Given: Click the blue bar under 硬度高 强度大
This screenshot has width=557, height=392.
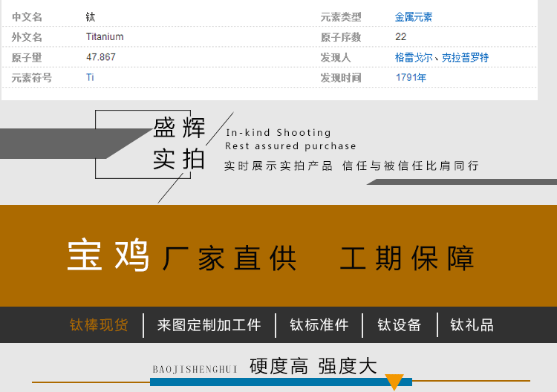Looking at the screenshot, I should coord(267,382).
